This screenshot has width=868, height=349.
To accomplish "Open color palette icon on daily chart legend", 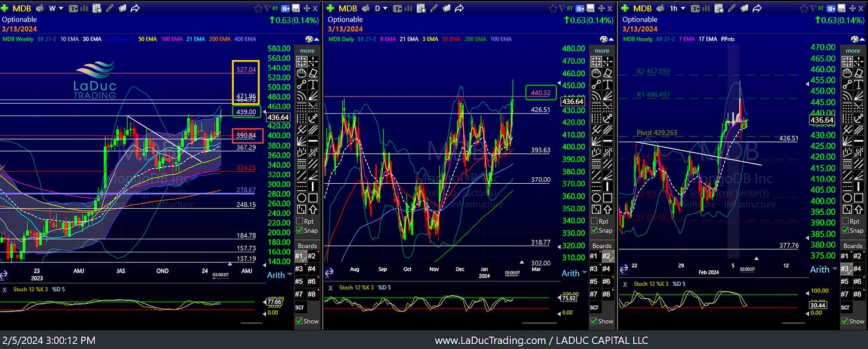I will [x=604, y=39].
